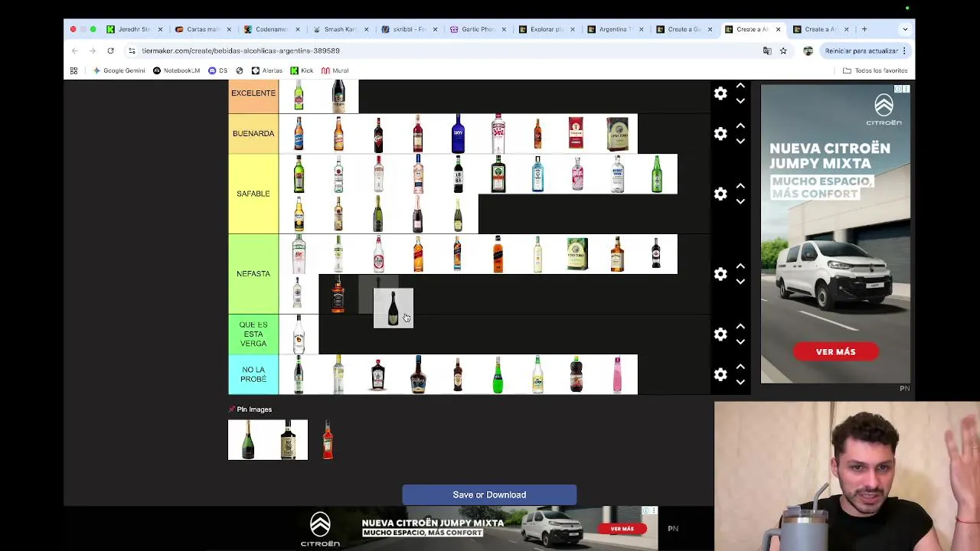Switch to the Codenames tab
This screenshot has width=980, height=551.
pos(270,29)
